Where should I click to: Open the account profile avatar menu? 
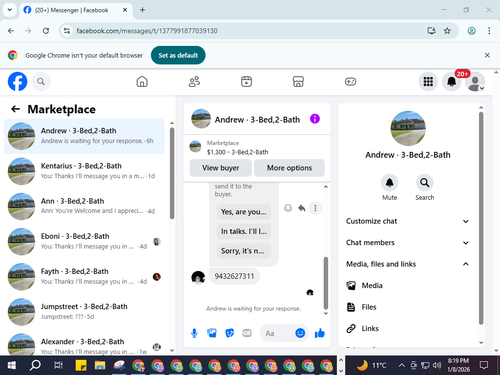(x=475, y=81)
